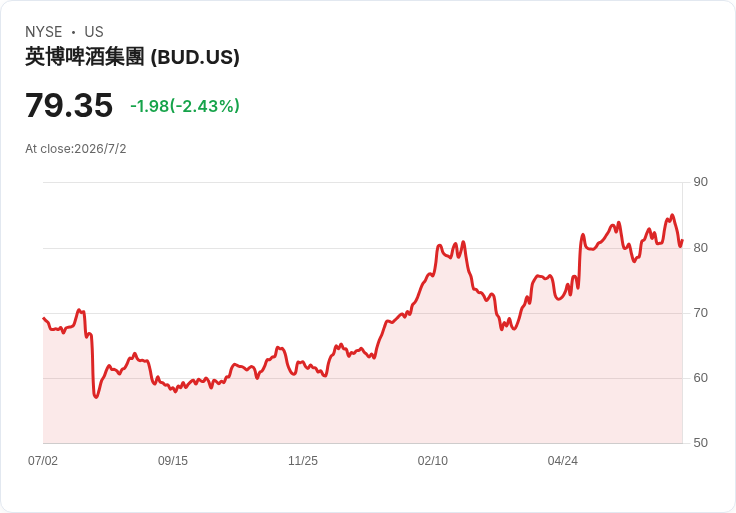Click the 04/24 date axis label
This screenshot has height=513, width=736.
click(x=563, y=461)
